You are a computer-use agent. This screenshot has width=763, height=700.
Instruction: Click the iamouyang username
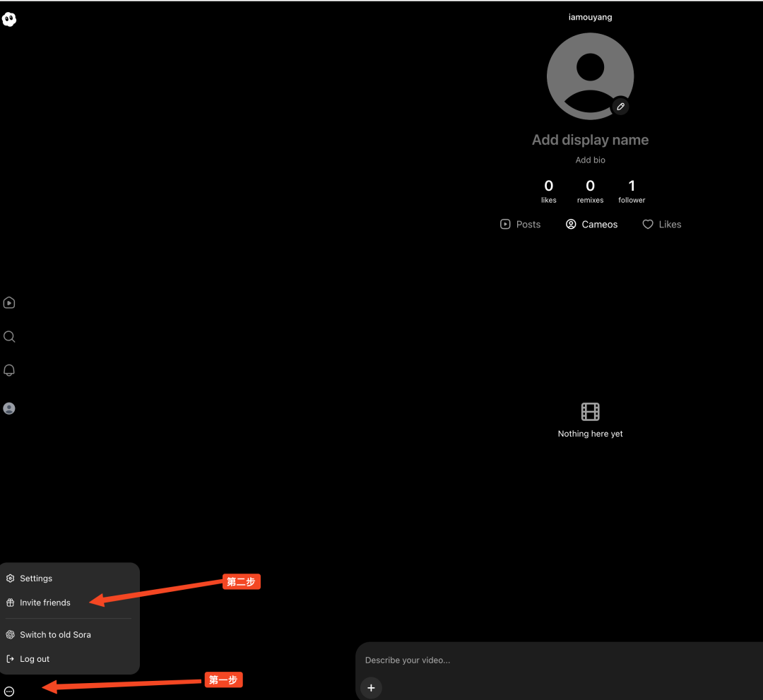point(590,17)
